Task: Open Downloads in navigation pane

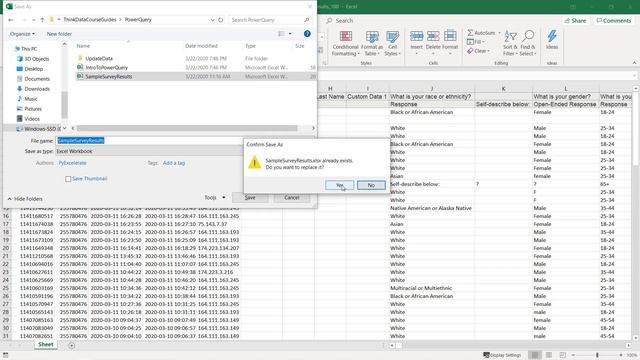Action: (37, 89)
